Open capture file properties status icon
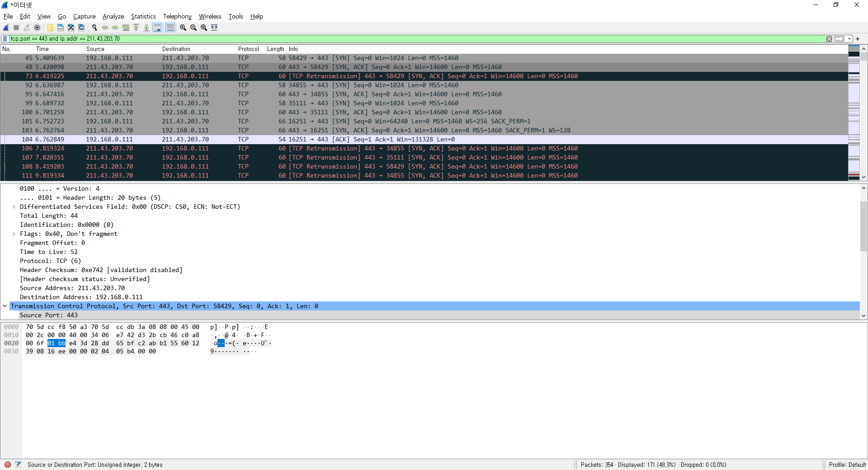 point(18,465)
